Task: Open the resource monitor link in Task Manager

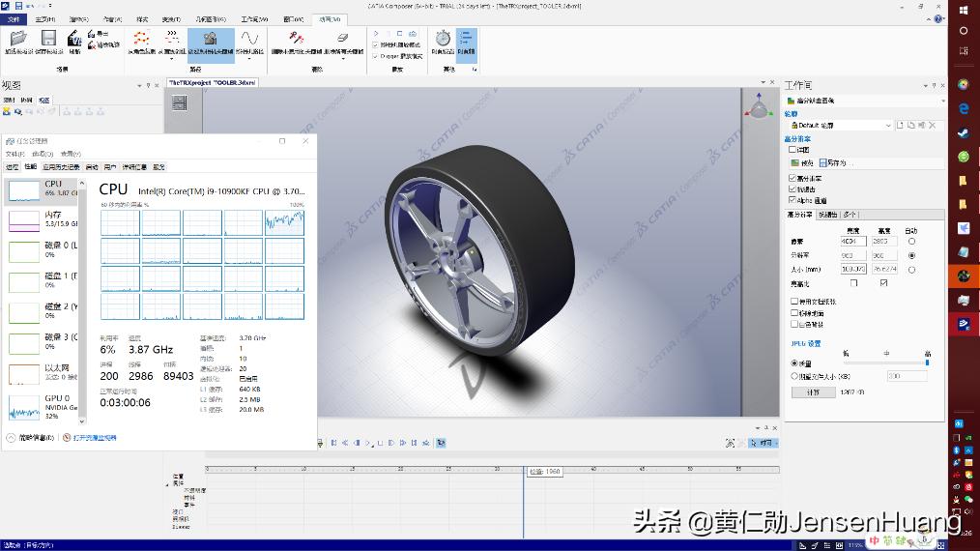Action: [x=94, y=438]
